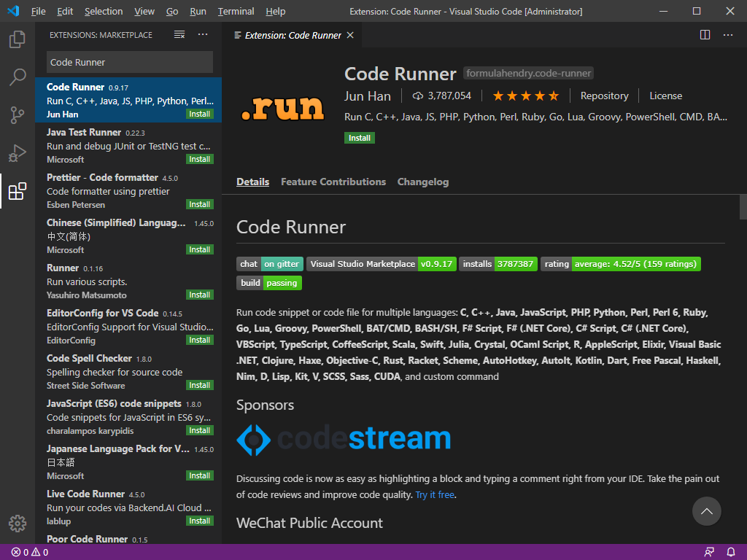Open notifications bell in status bar

[731, 553]
